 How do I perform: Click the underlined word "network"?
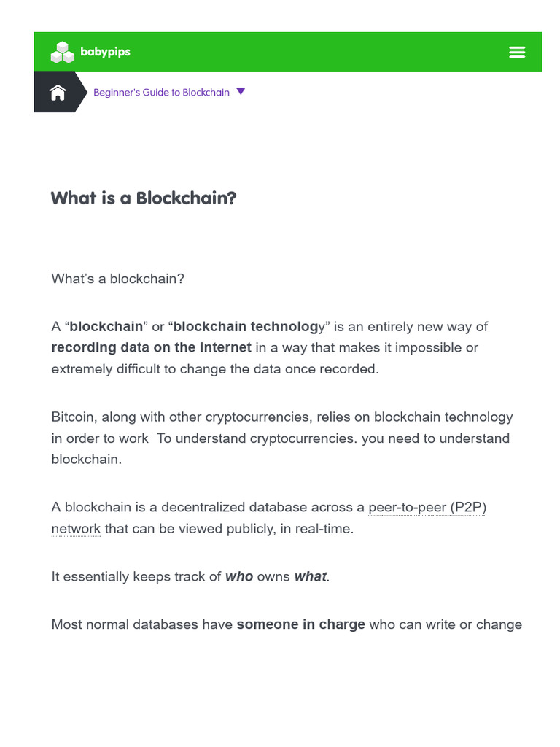tap(76, 528)
